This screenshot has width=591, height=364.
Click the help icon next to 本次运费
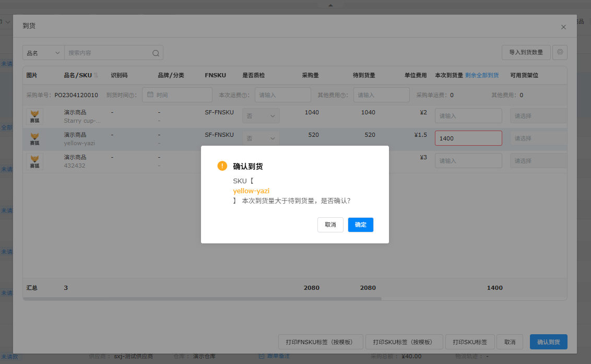point(244,95)
